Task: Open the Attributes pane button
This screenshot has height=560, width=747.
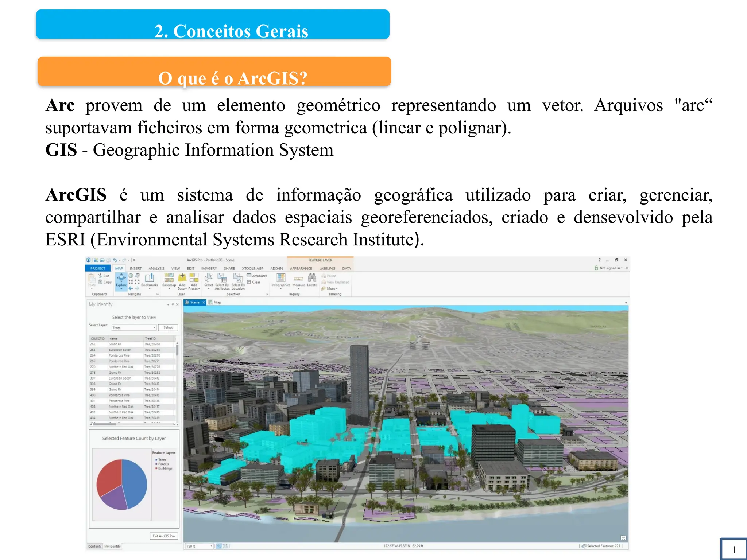Action: click(257, 276)
